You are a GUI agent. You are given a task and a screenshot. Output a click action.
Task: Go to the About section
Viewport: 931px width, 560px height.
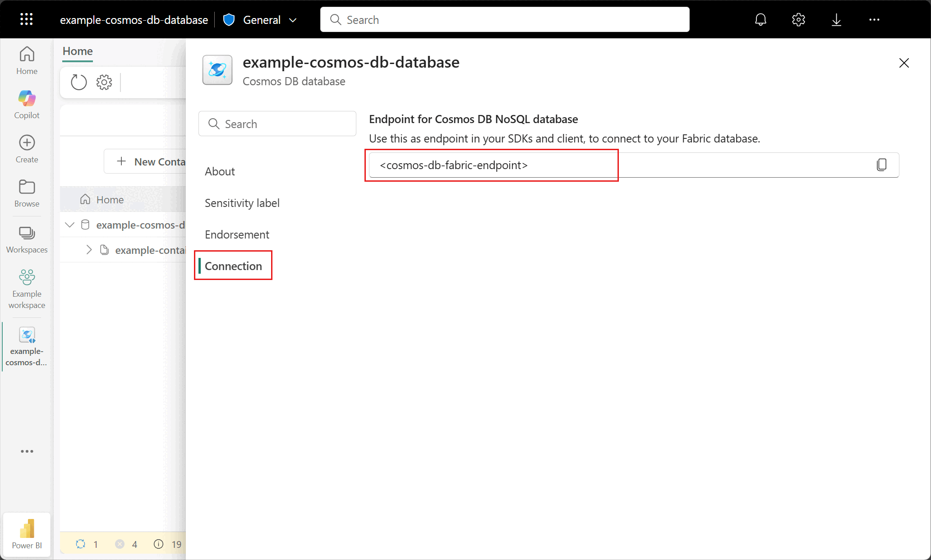pyautogui.click(x=220, y=171)
